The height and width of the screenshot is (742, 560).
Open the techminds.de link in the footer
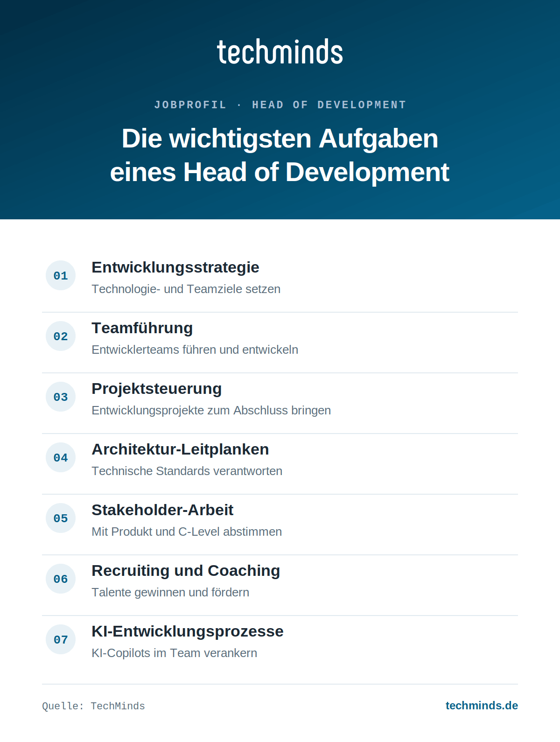point(482,706)
